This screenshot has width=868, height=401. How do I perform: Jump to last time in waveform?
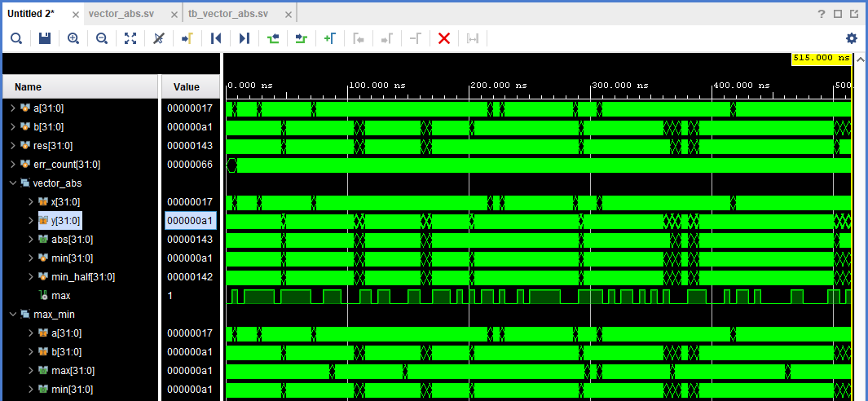coord(245,38)
